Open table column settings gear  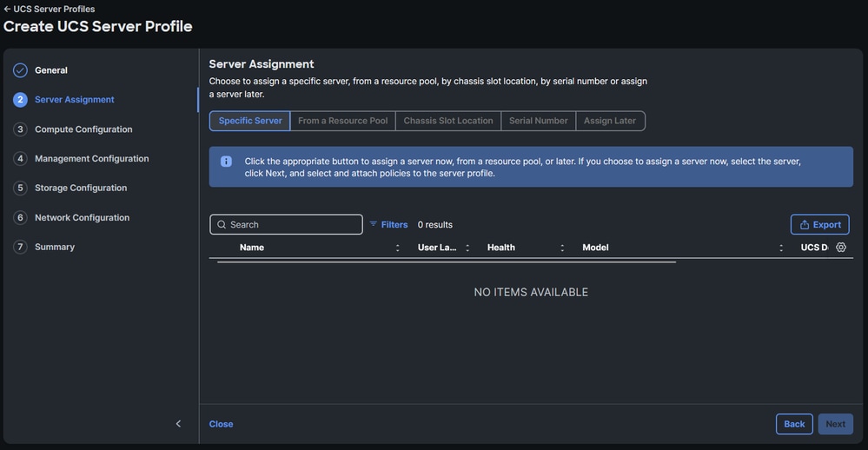(x=841, y=248)
